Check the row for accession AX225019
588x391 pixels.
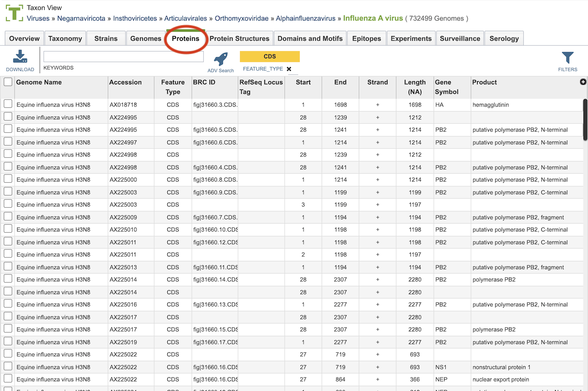(8, 342)
